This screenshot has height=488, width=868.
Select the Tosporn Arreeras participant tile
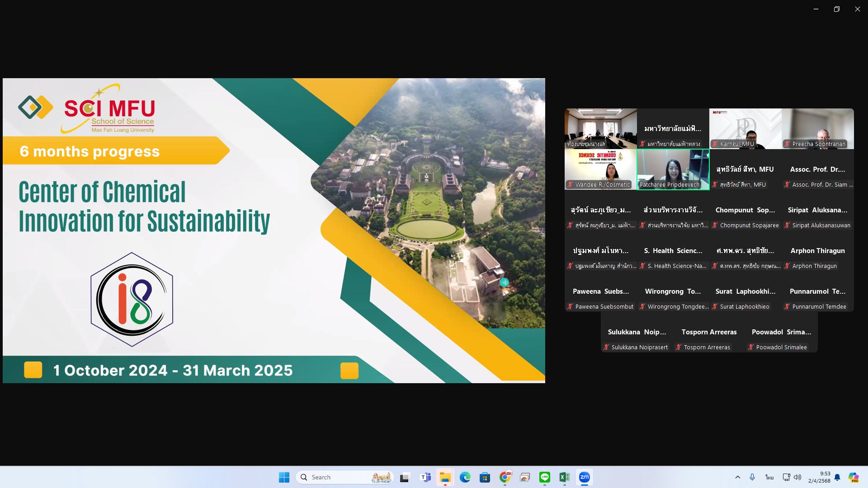pyautogui.click(x=709, y=332)
